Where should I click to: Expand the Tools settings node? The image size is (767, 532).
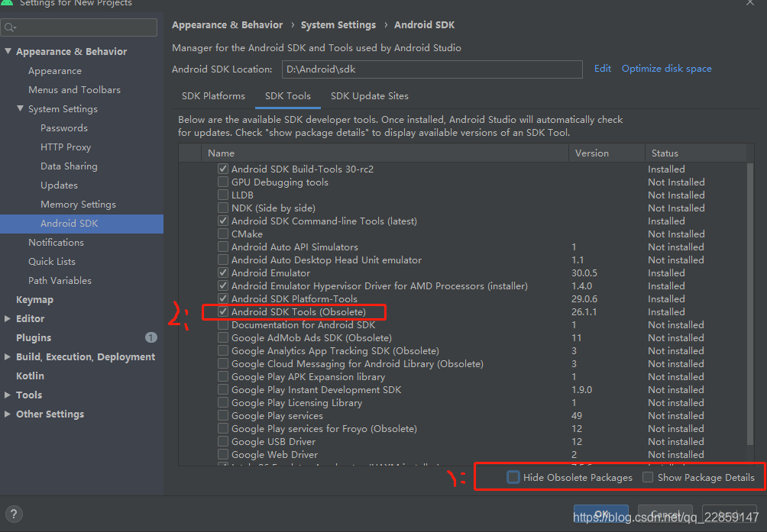(8, 395)
